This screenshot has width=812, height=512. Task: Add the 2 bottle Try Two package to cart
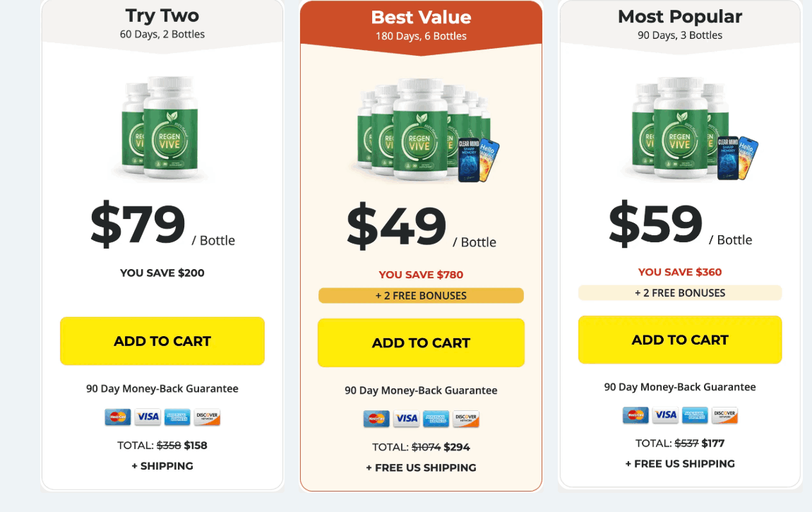tap(162, 341)
